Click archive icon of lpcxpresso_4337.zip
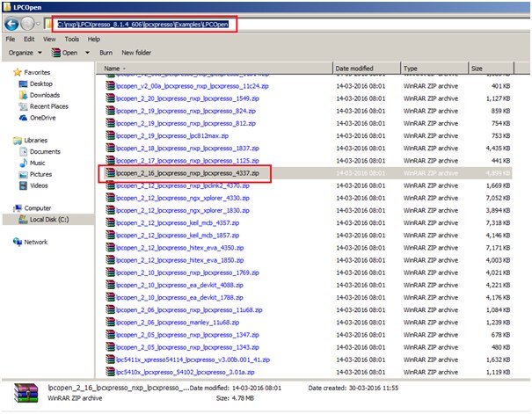This screenshot has height=414, width=532. coord(110,173)
